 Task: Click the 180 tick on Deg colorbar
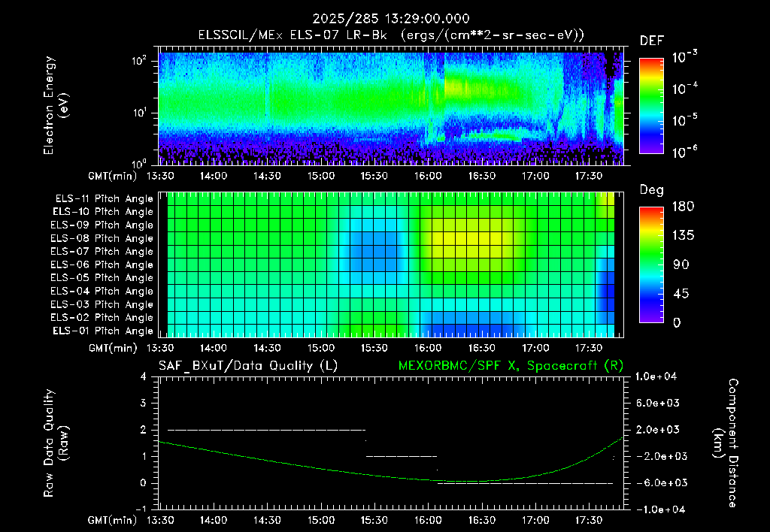pos(684,207)
